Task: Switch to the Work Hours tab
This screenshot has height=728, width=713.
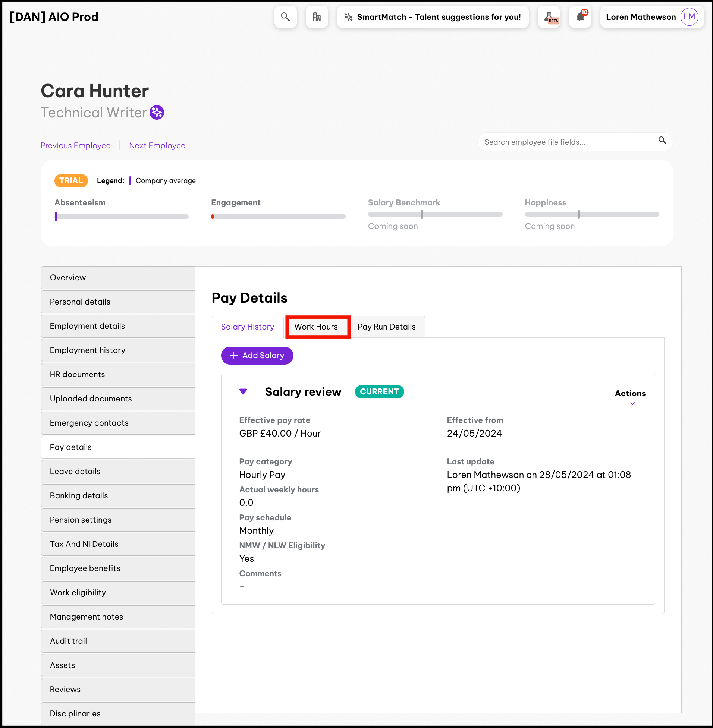Action: point(316,327)
